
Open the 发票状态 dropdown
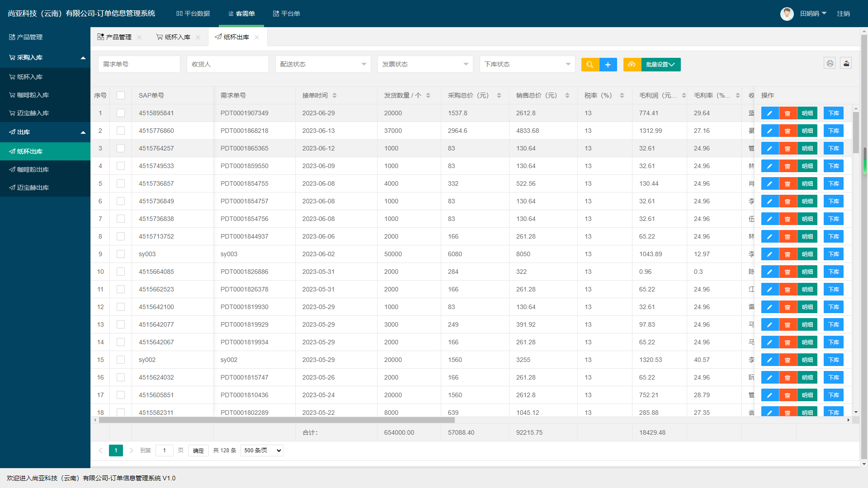click(x=425, y=64)
